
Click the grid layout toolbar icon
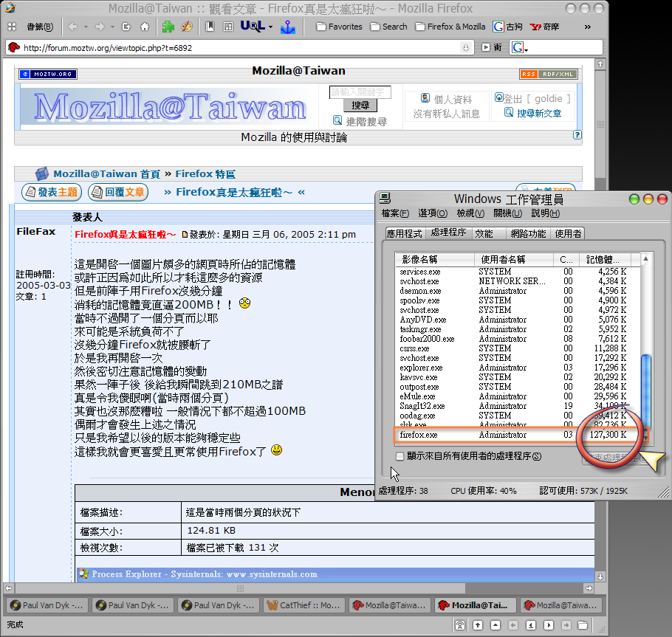pos(228,27)
